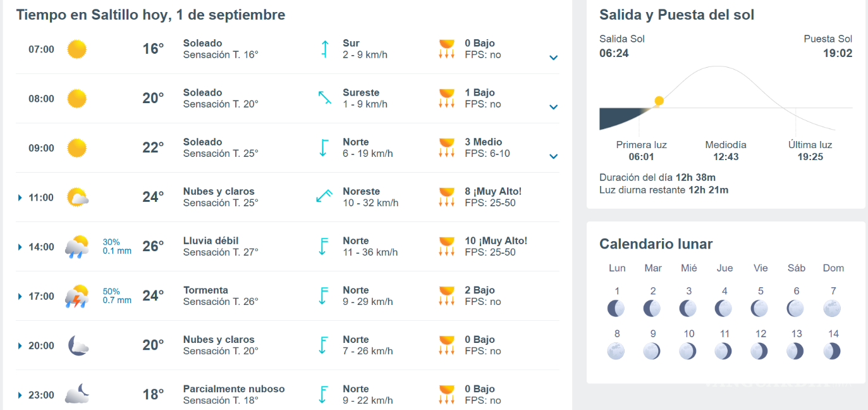Screen dimensions: 868x410
Task: Expand the 14:00 hourly row triangle
Action: (x=20, y=246)
